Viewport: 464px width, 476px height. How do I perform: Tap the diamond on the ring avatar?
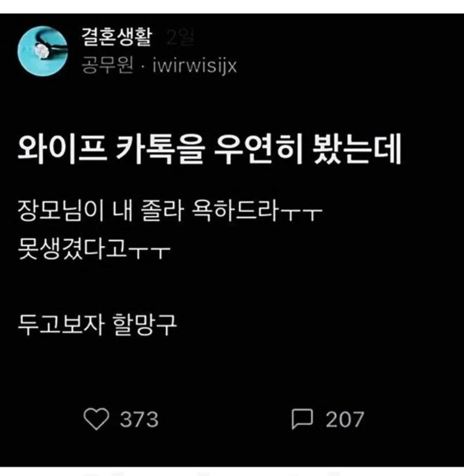coord(42,50)
